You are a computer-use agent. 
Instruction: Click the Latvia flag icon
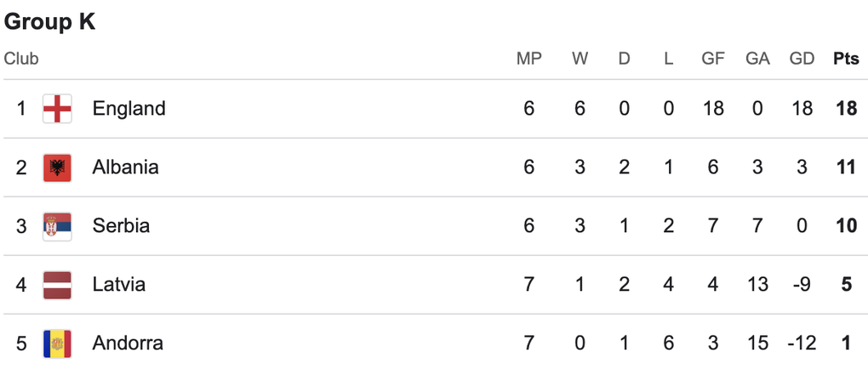pyautogui.click(x=57, y=285)
